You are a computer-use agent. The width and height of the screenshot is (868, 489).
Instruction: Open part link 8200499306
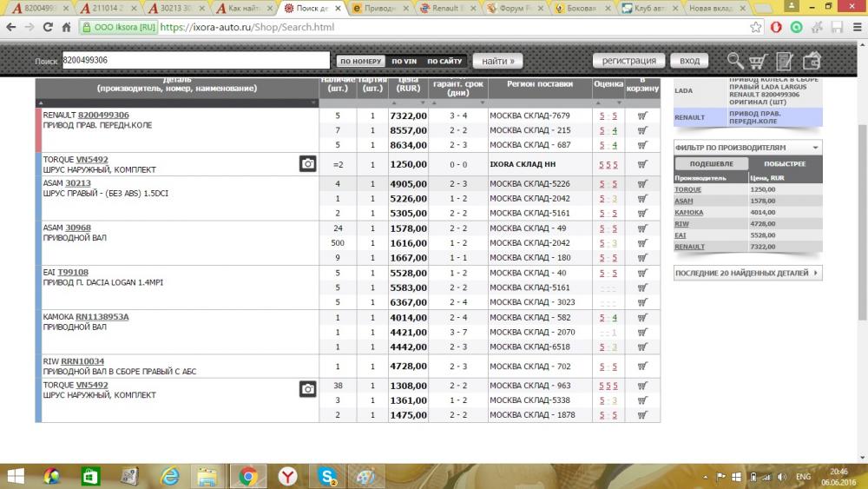(x=103, y=116)
